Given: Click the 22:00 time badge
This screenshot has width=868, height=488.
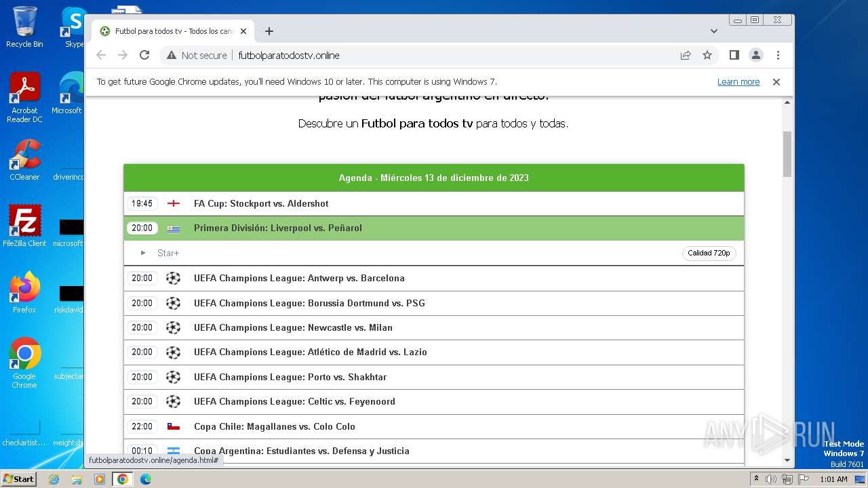Looking at the screenshot, I should pyautogui.click(x=142, y=426).
